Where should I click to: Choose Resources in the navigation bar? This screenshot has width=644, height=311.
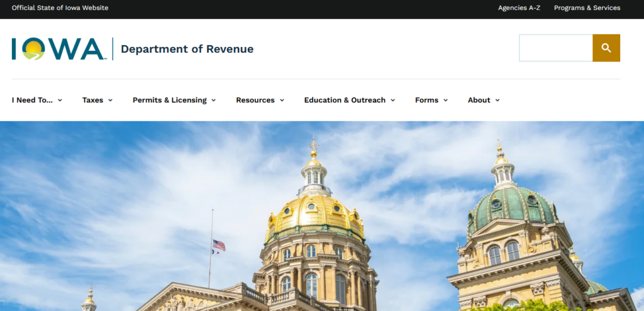click(255, 101)
